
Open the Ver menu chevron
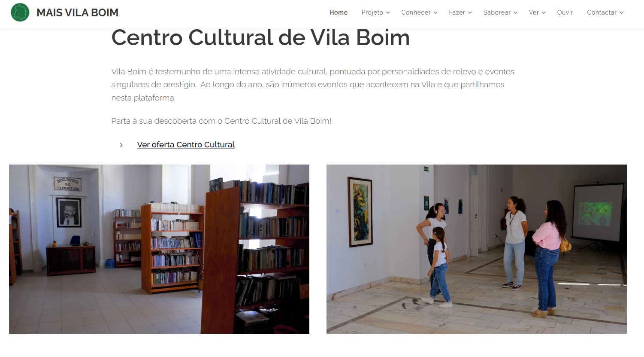544,12
